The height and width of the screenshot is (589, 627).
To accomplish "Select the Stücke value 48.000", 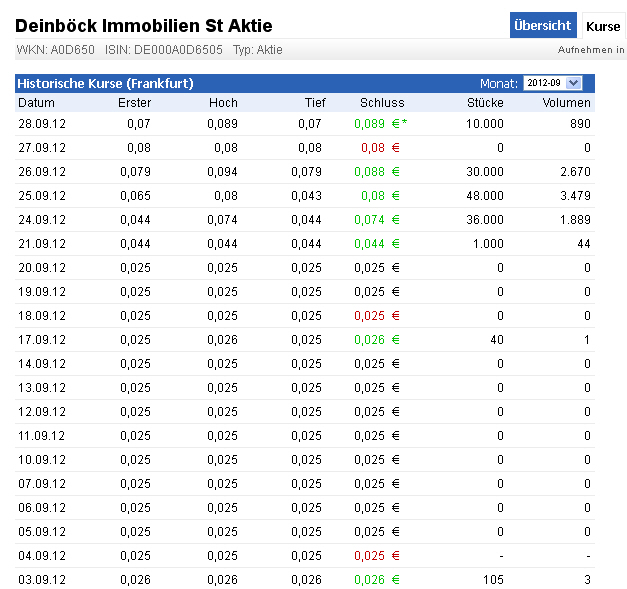I will [485, 196].
